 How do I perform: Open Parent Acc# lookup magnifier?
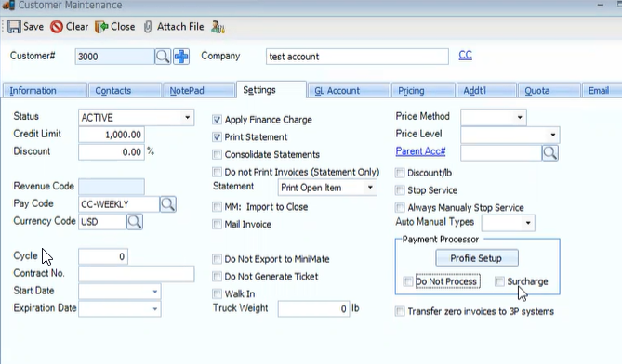[550, 153]
